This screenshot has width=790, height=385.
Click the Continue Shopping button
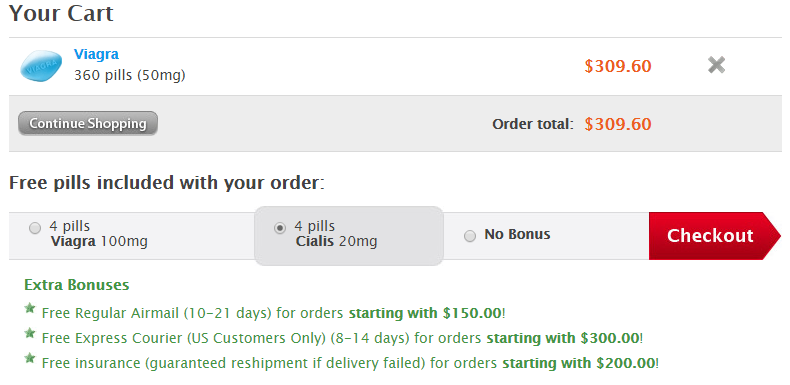click(x=88, y=123)
